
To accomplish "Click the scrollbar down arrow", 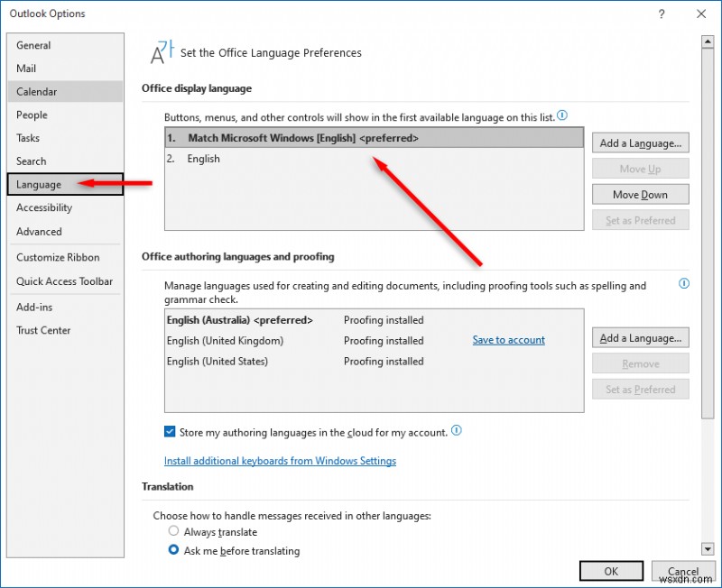I will pyautogui.click(x=707, y=548).
